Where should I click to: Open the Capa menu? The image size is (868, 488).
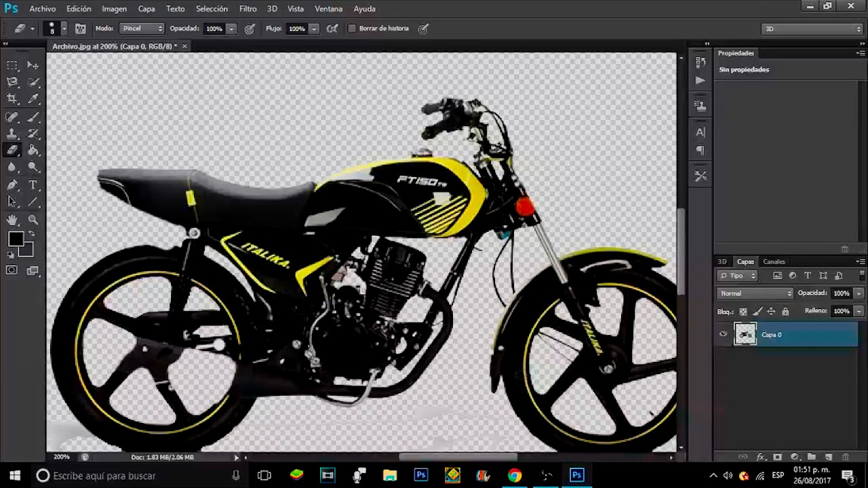tap(146, 9)
